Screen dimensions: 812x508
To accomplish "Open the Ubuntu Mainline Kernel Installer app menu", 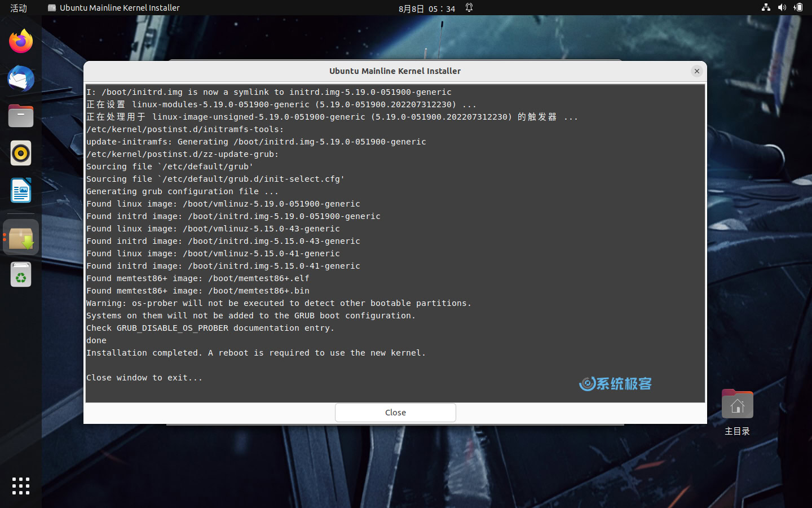I will (114, 8).
